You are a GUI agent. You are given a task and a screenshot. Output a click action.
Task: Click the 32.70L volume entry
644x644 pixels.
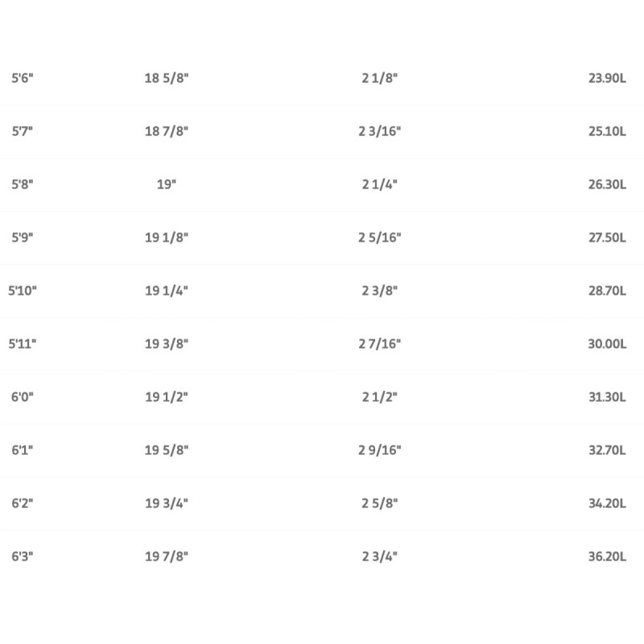point(607,450)
